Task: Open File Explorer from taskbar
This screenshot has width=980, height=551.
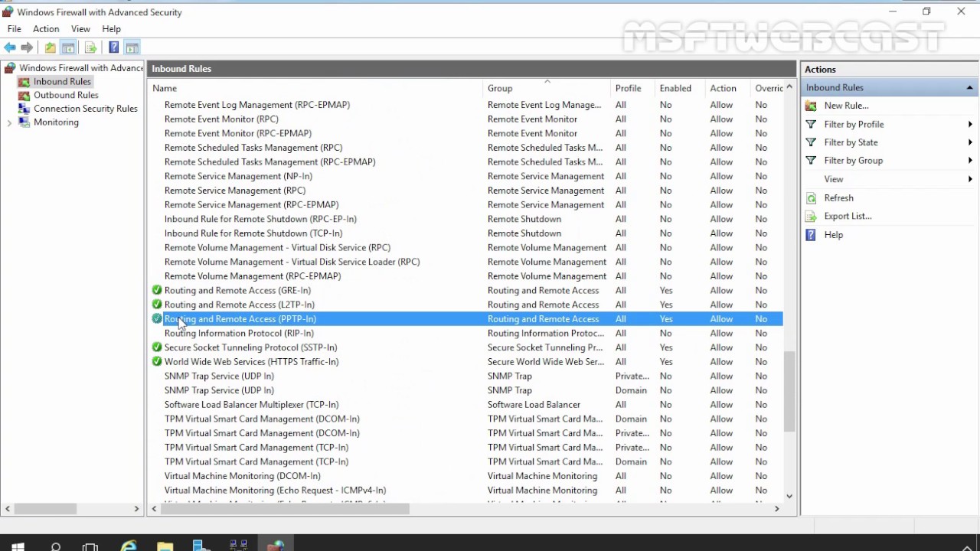Action: (165, 546)
